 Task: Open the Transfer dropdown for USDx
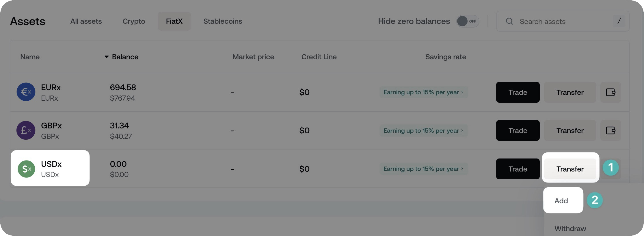pyautogui.click(x=570, y=169)
